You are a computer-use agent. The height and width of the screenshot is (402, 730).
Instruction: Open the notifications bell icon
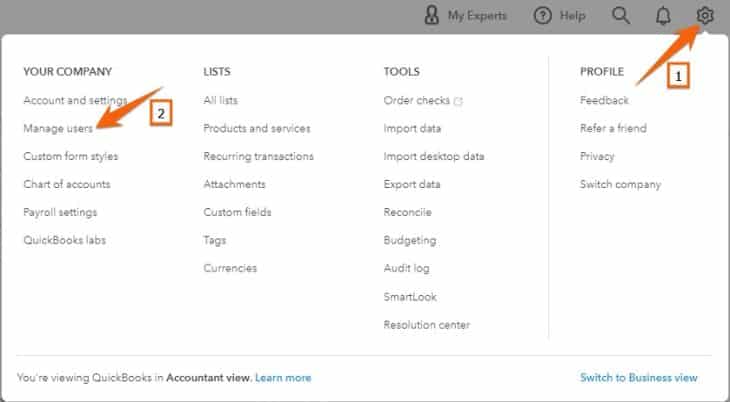pyautogui.click(x=663, y=16)
